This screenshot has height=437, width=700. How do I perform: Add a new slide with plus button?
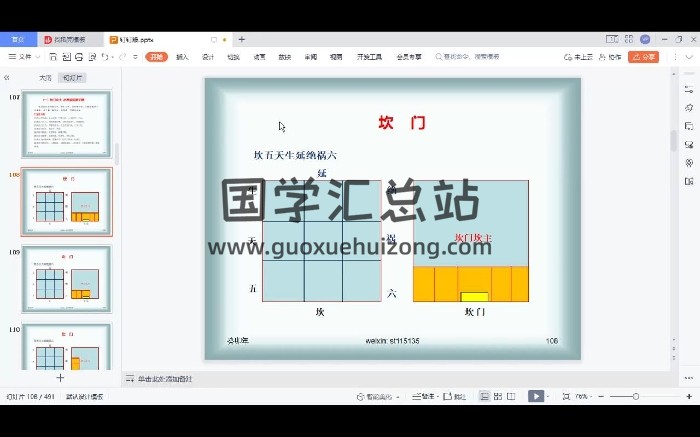(60, 378)
